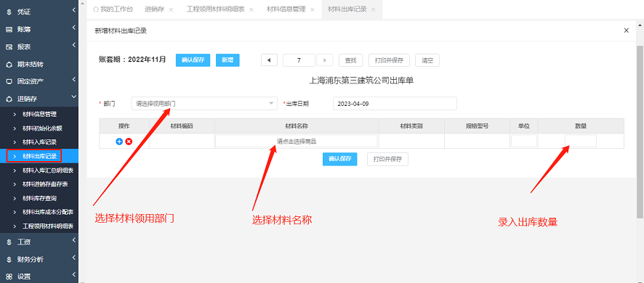Switch to the 我的工作台 tab
Screen dimensions: 644x283
click(113, 9)
